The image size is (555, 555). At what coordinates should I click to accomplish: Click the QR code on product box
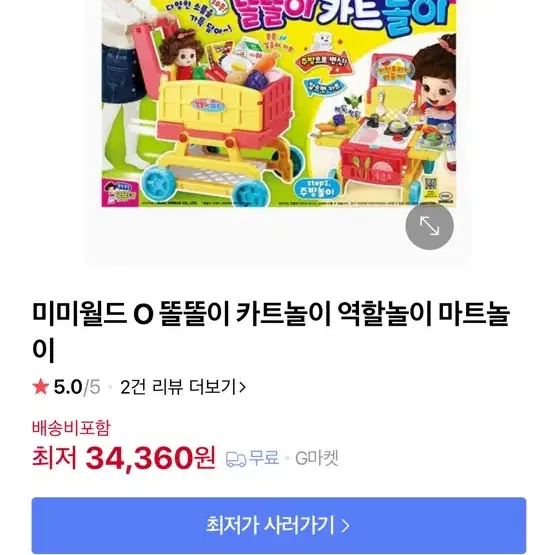[x=430, y=184]
